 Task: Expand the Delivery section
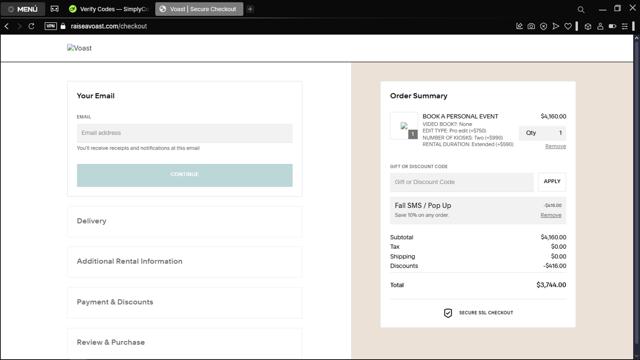pyautogui.click(x=184, y=221)
